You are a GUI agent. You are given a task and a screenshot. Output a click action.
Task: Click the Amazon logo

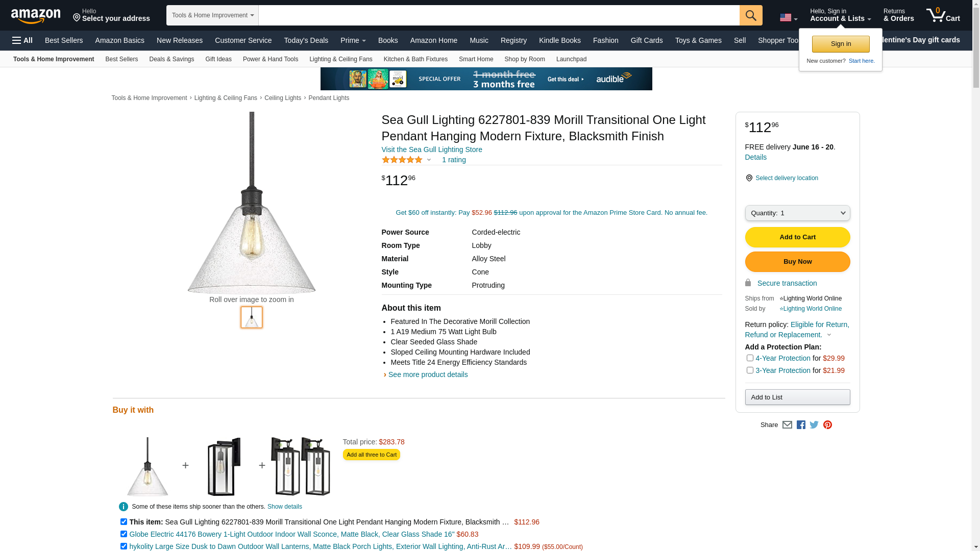point(36,16)
